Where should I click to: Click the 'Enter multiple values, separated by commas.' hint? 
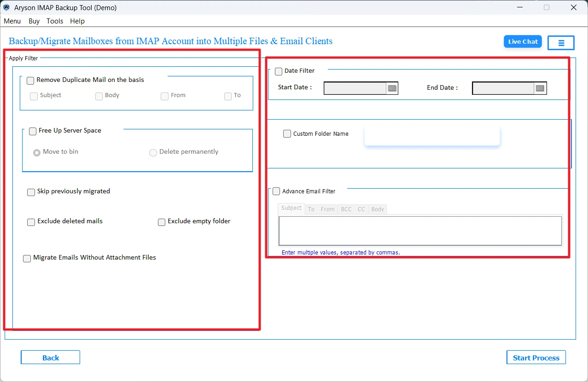pyautogui.click(x=341, y=252)
